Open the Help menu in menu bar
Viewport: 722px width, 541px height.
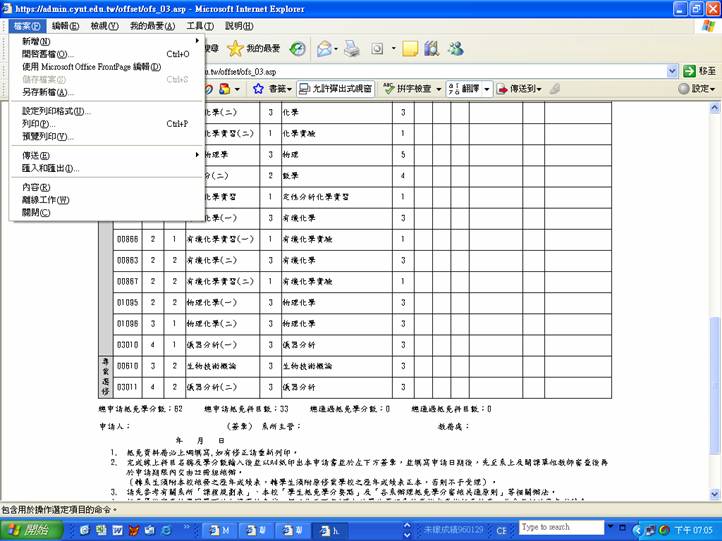coord(239,26)
